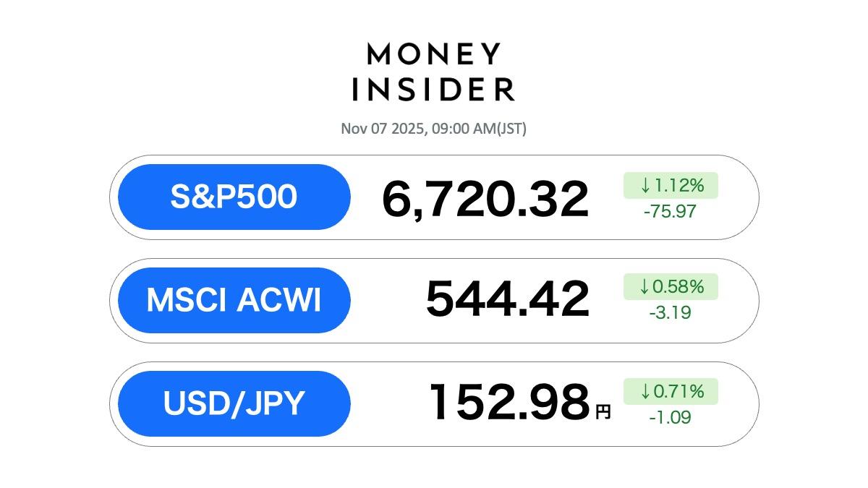This screenshot has width=868, height=488.
Task: Select the blue USD/JPY label
Action: 234,403
